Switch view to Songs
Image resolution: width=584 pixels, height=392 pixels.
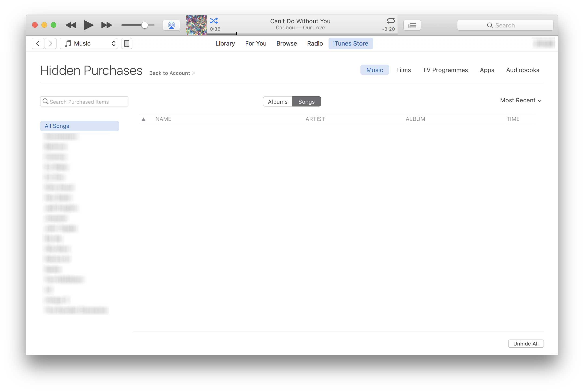(306, 102)
